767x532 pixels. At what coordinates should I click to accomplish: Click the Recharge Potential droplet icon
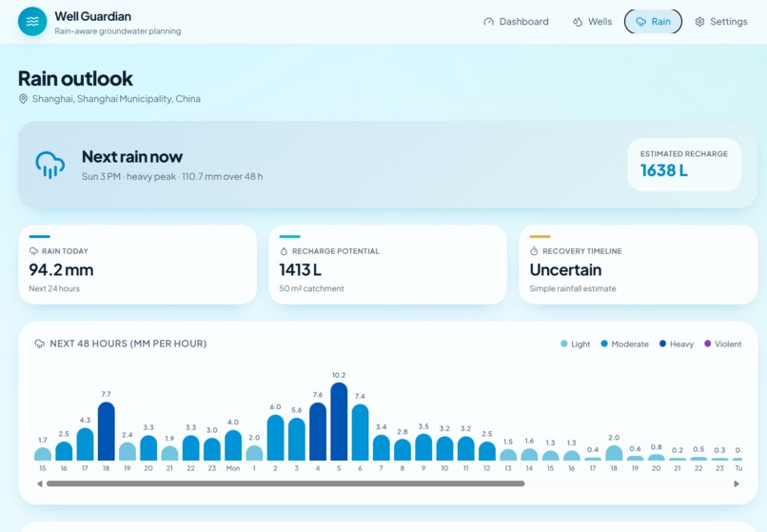pyautogui.click(x=284, y=251)
